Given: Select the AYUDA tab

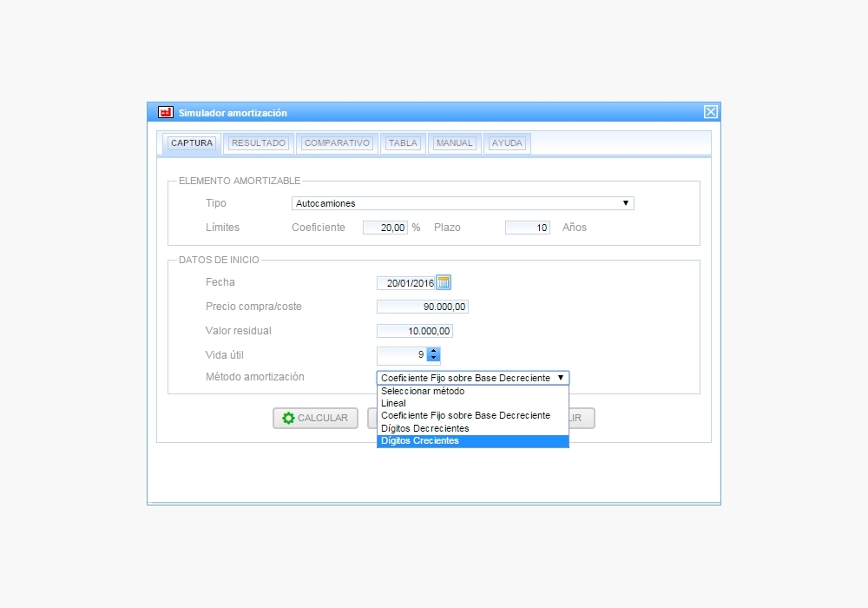Looking at the screenshot, I should tap(507, 143).
